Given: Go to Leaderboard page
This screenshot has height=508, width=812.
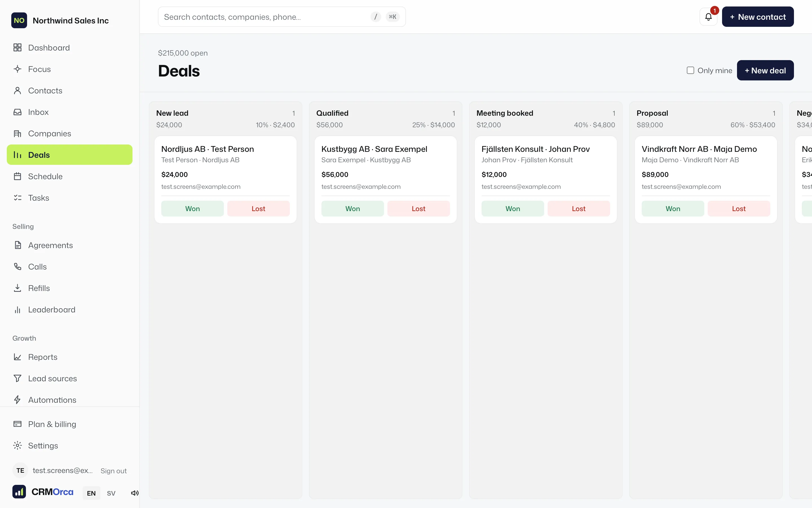Looking at the screenshot, I should [69, 310].
